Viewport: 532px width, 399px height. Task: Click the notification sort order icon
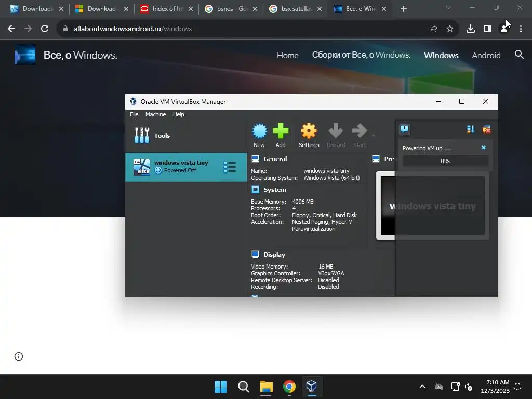pos(471,129)
